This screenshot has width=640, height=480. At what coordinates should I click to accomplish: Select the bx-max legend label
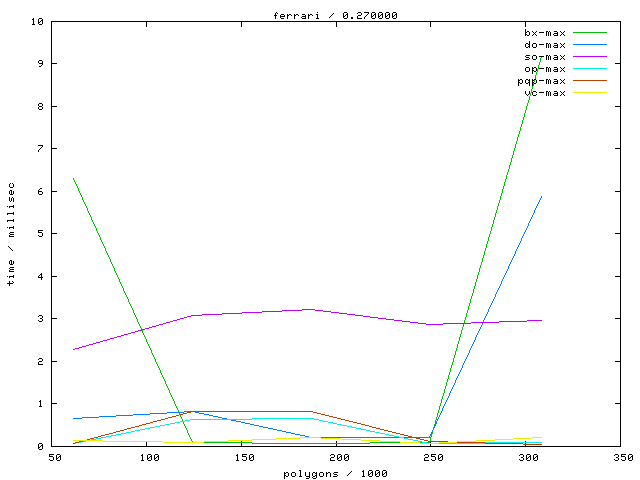click(545, 33)
